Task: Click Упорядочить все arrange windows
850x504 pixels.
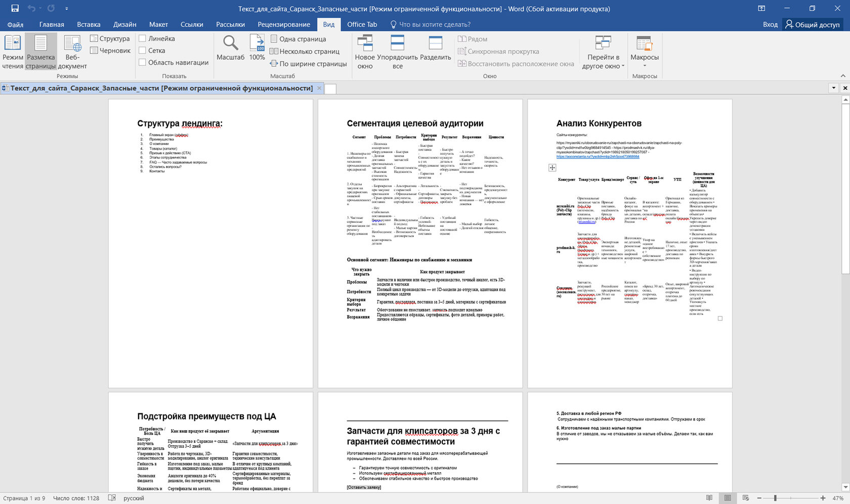Action: click(398, 52)
